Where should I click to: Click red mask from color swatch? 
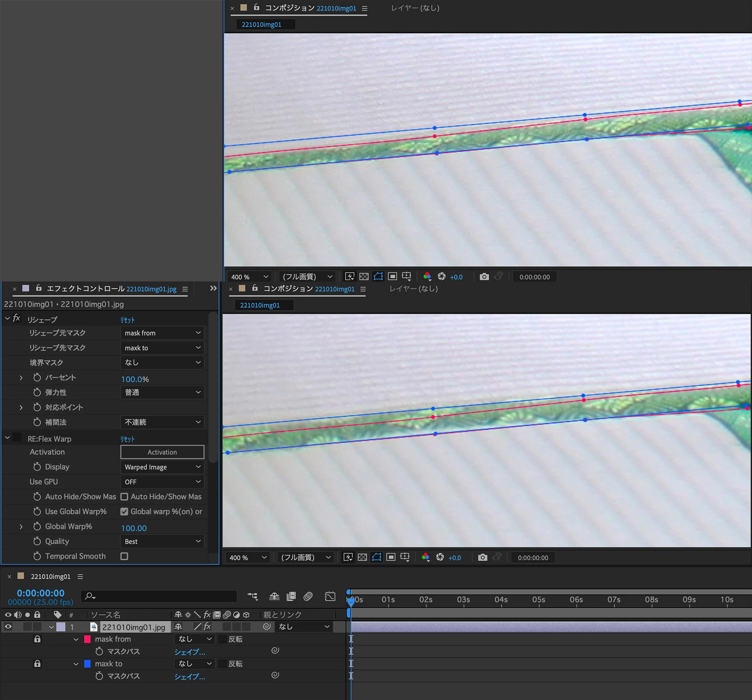pyautogui.click(x=88, y=639)
